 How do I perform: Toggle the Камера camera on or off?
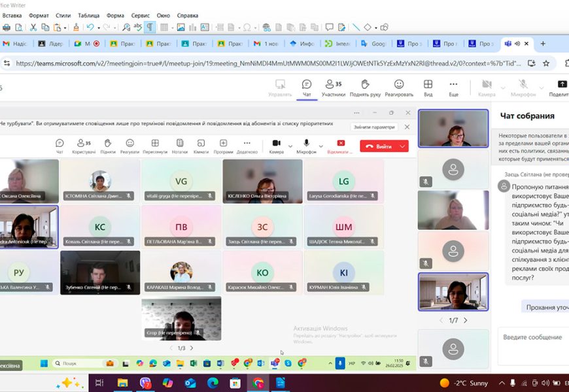click(486, 88)
